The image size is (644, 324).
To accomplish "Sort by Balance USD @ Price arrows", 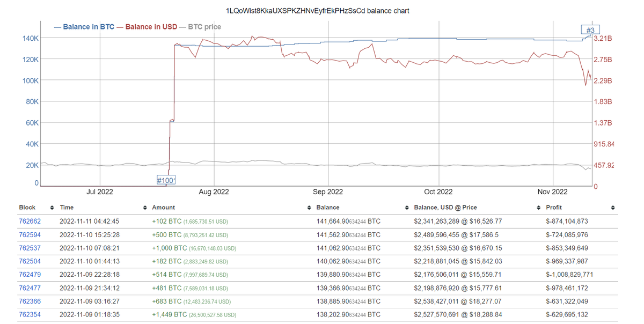I will click(538, 208).
